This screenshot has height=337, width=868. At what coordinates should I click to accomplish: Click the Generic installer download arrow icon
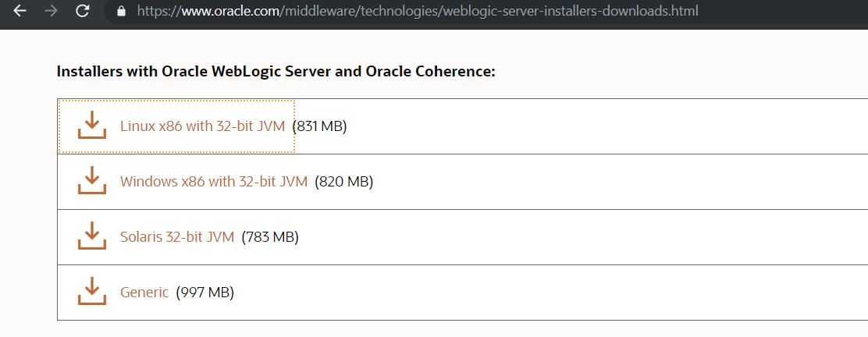[x=92, y=293]
